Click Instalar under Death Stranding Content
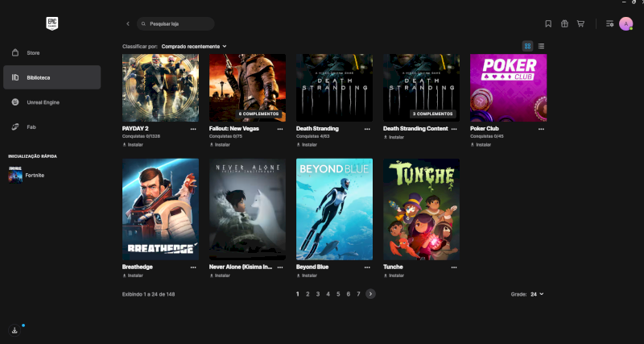Screen dimensions: 644x344 coord(394,137)
